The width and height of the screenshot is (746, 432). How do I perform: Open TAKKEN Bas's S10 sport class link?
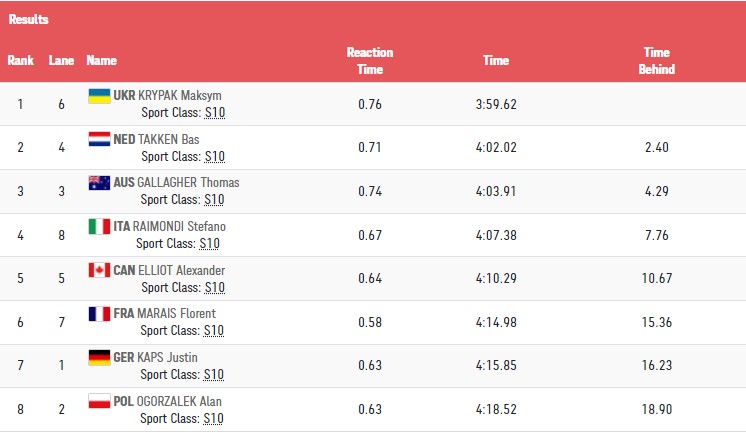click(x=214, y=157)
